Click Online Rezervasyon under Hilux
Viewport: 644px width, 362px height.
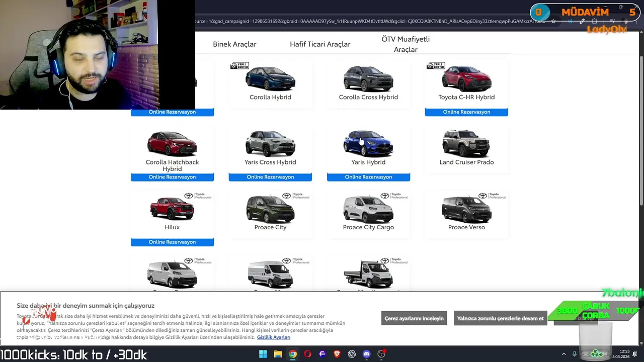[172, 242]
